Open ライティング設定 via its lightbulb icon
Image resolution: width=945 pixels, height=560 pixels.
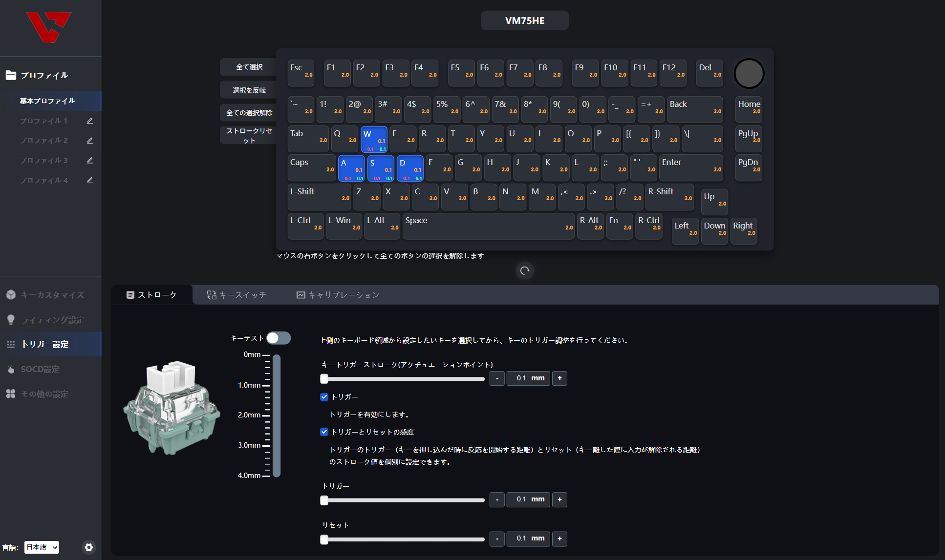pyautogui.click(x=11, y=320)
